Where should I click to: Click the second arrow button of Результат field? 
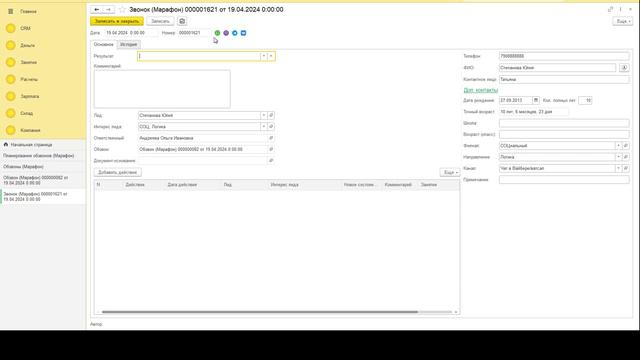pos(271,56)
